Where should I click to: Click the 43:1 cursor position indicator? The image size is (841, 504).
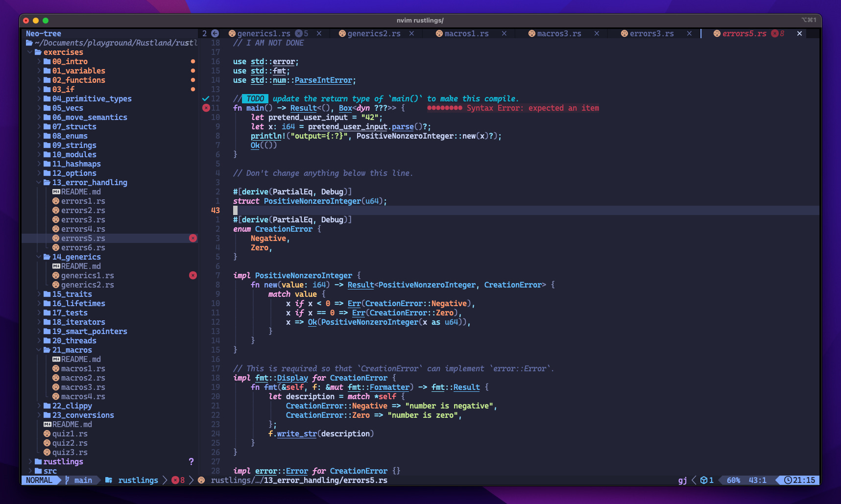tap(757, 480)
